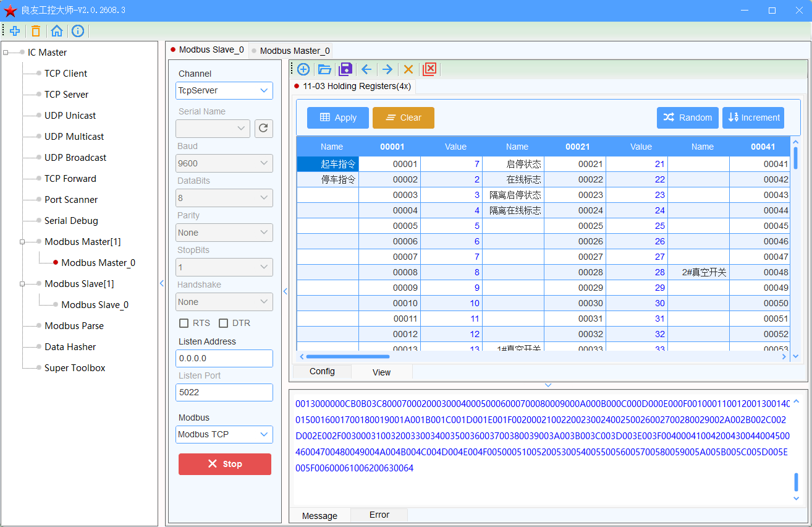Open TCP Server in the tree
Image resolution: width=812 pixels, height=527 pixels.
[x=66, y=95]
